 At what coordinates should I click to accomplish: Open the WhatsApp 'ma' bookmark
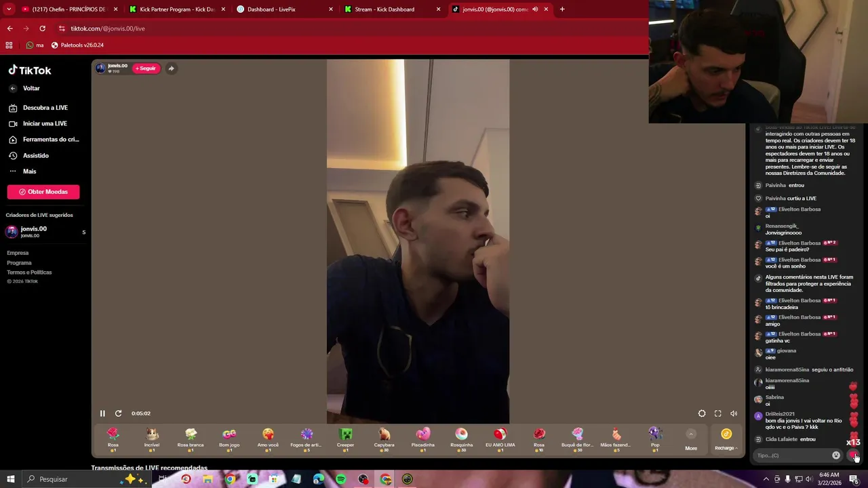click(35, 45)
